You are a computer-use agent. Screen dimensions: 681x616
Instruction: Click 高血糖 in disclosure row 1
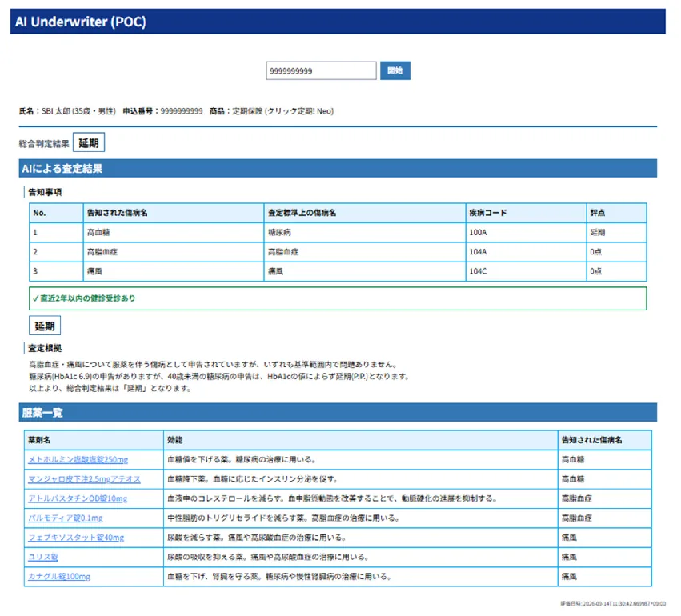coord(174,232)
